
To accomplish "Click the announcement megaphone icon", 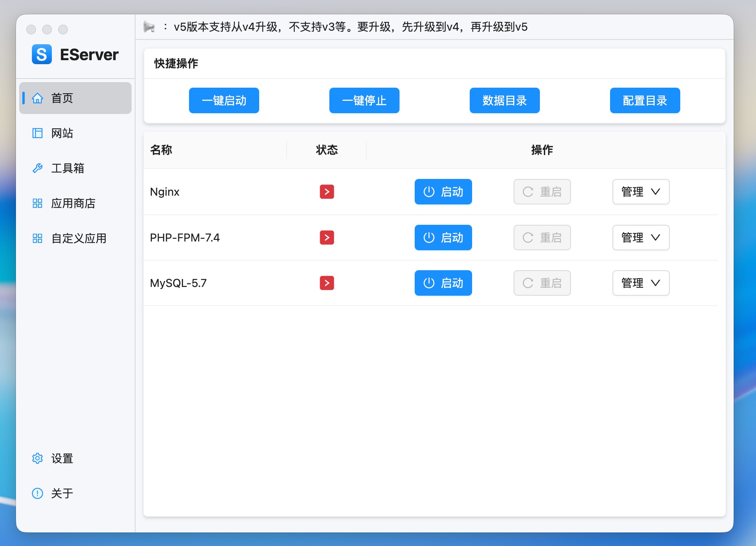I will [149, 27].
